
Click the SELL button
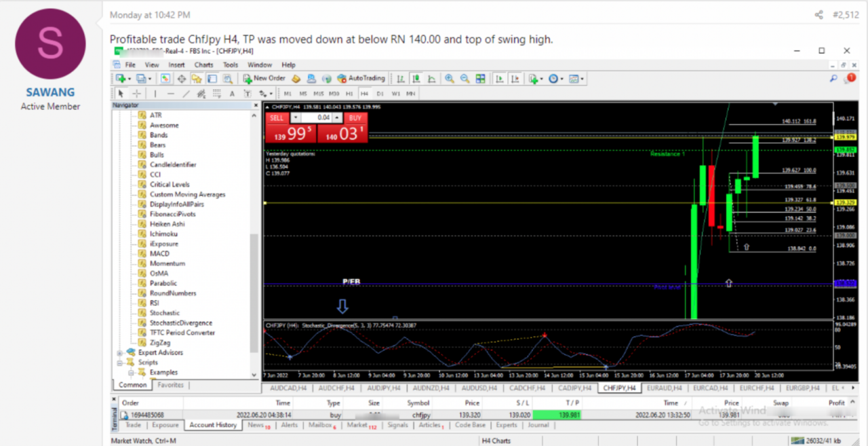(277, 117)
